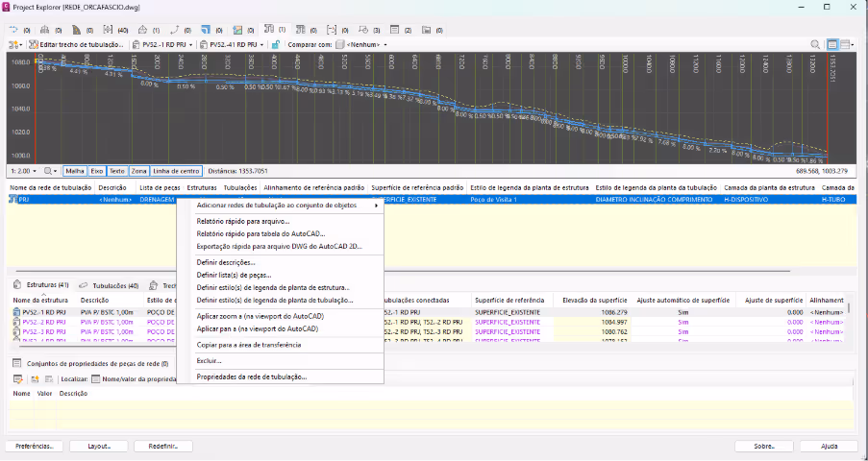Screen dimensions: 868x461
Task: Toggle the Linha de centro button
Action: pos(176,172)
